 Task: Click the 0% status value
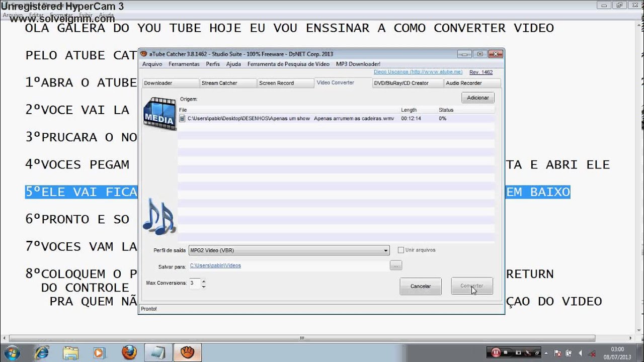coord(442,119)
